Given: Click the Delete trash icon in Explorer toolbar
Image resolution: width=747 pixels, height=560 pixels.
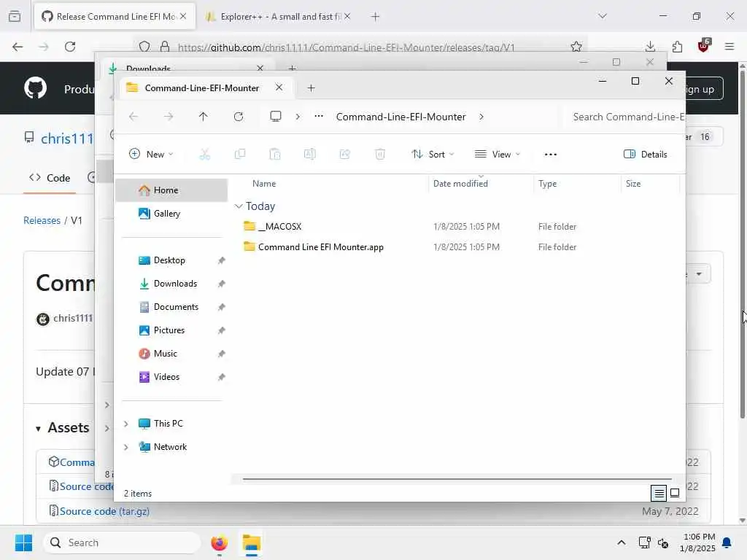Looking at the screenshot, I should click(380, 155).
